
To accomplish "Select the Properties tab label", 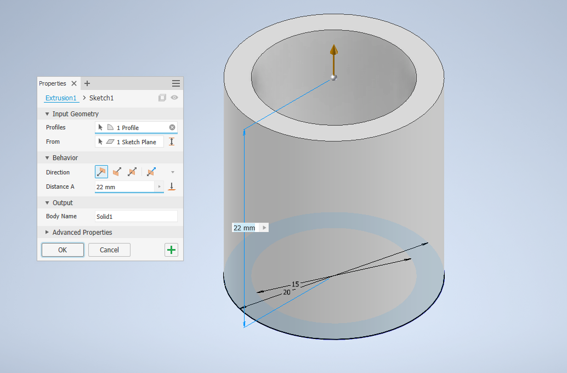I will tap(52, 83).
